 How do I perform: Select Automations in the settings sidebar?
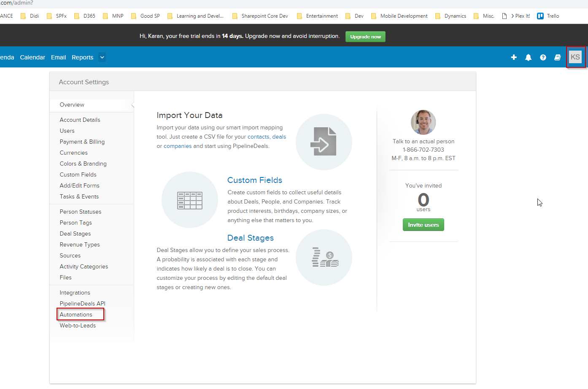click(76, 314)
